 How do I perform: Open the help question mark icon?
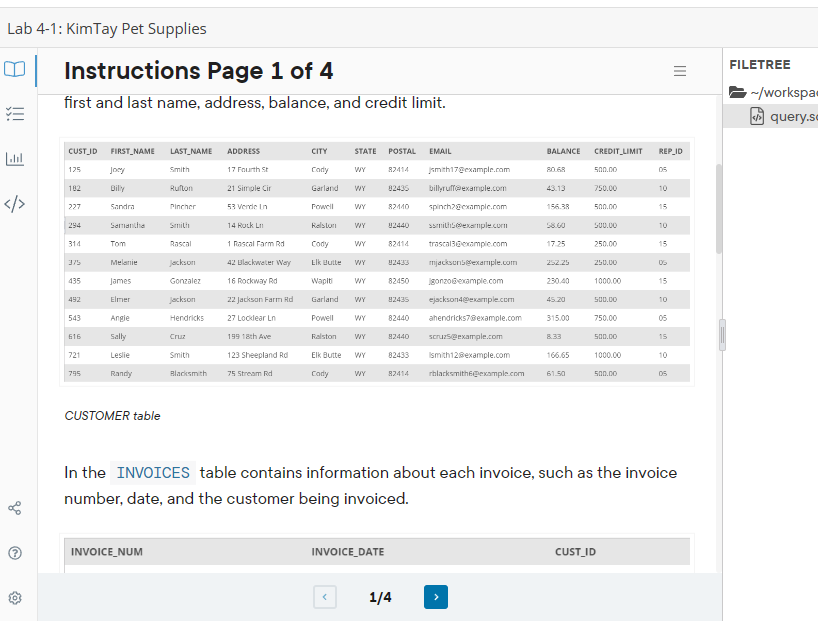coord(14,552)
